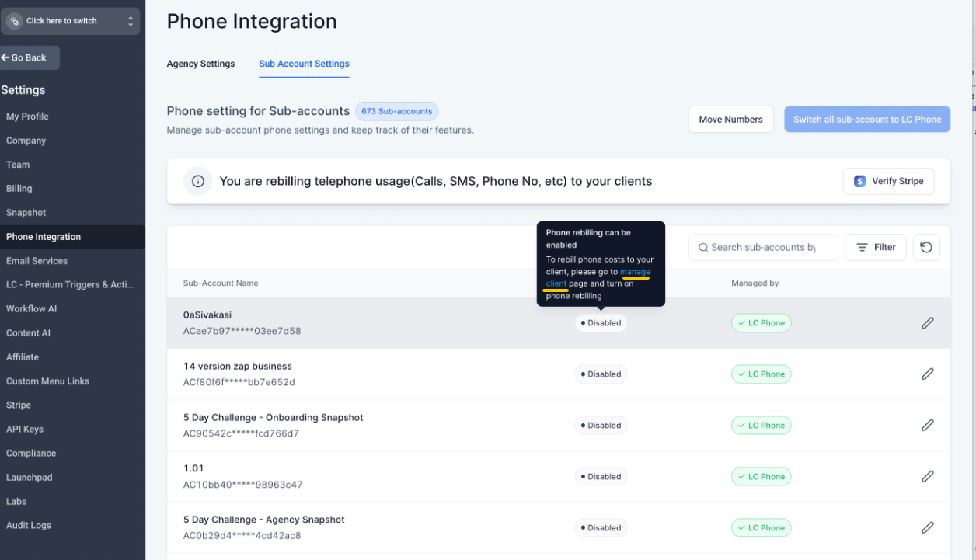Switch to the Agency Settings tab
The height and width of the screenshot is (560, 976).
tap(200, 64)
